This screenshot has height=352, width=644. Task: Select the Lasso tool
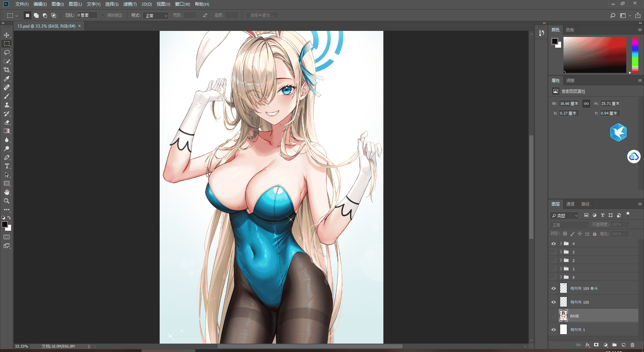coord(7,52)
